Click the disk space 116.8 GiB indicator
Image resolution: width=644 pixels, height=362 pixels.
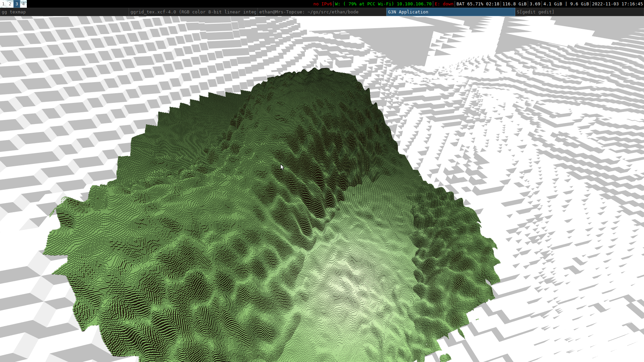514,4
